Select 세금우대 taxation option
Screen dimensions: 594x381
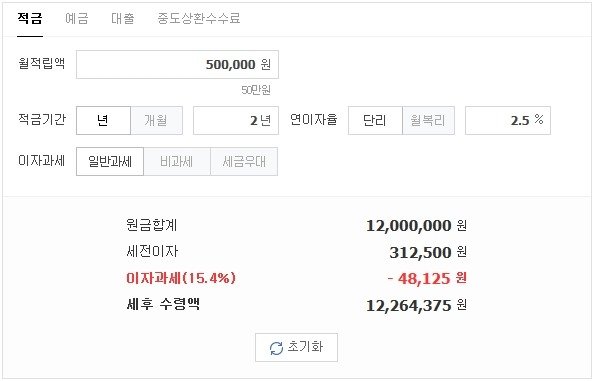[x=244, y=162]
